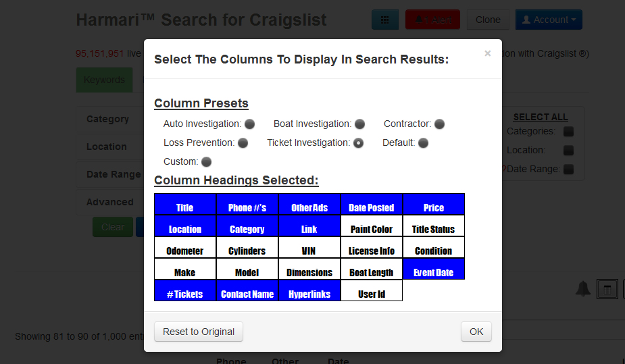
Task: Enable the License Info column
Action: 372,247
